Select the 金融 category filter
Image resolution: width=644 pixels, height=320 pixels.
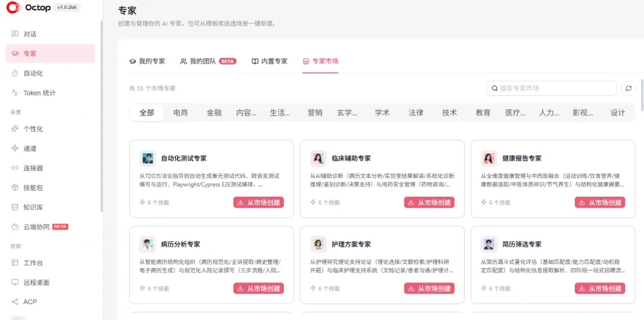[214, 113]
